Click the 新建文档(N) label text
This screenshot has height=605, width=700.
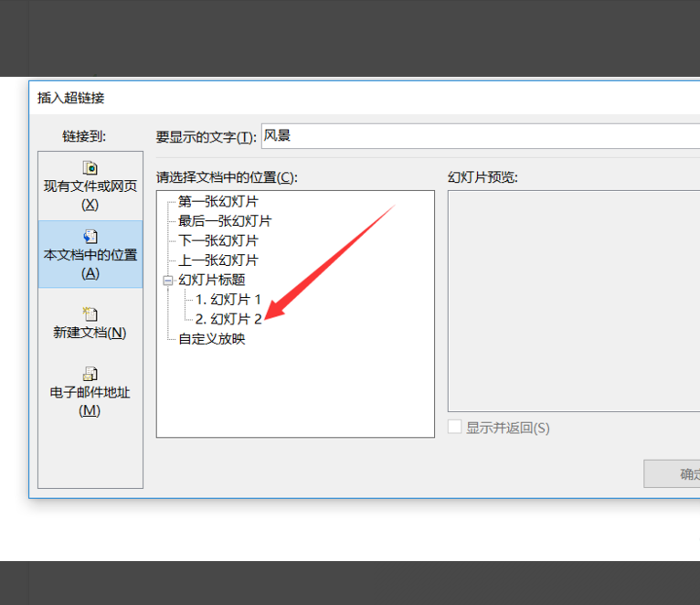pyautogui.click(x=90, y=333)
